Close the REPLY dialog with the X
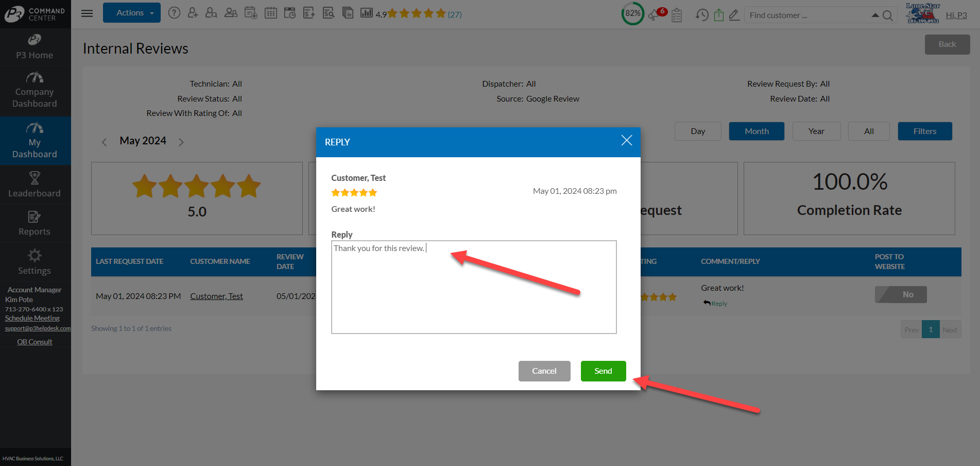 point(626,140)
